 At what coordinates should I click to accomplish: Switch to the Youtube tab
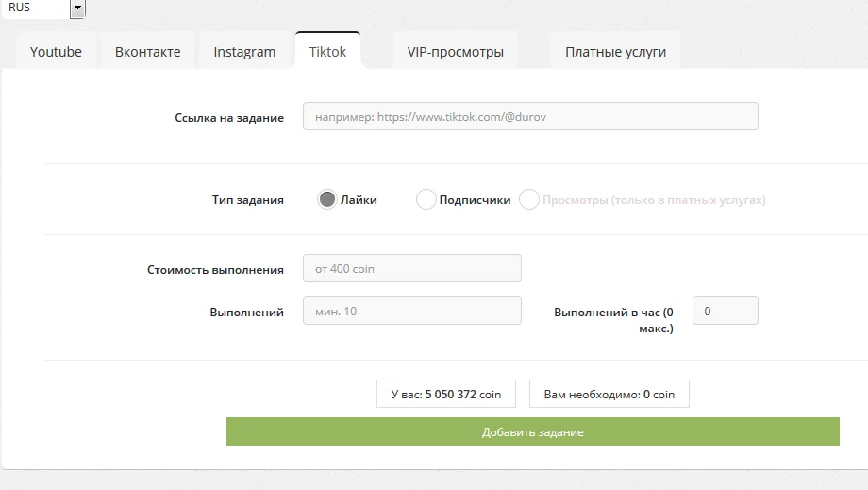coord(56,52)
